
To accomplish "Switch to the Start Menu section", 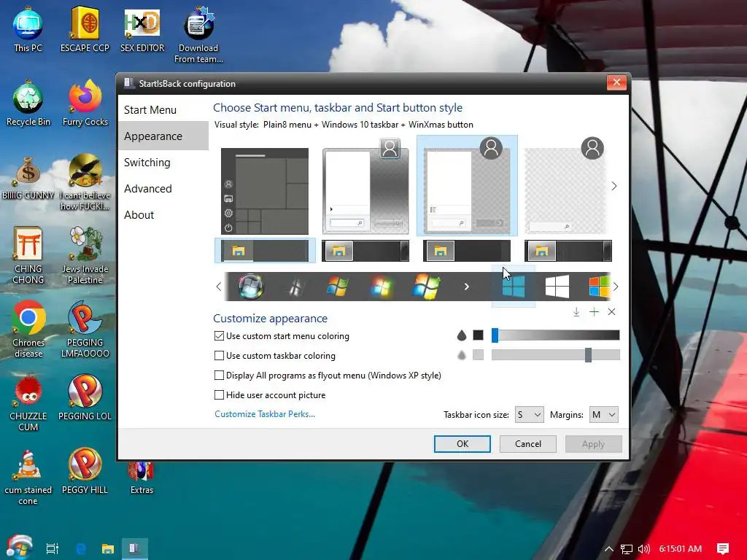I will [163, 110].
